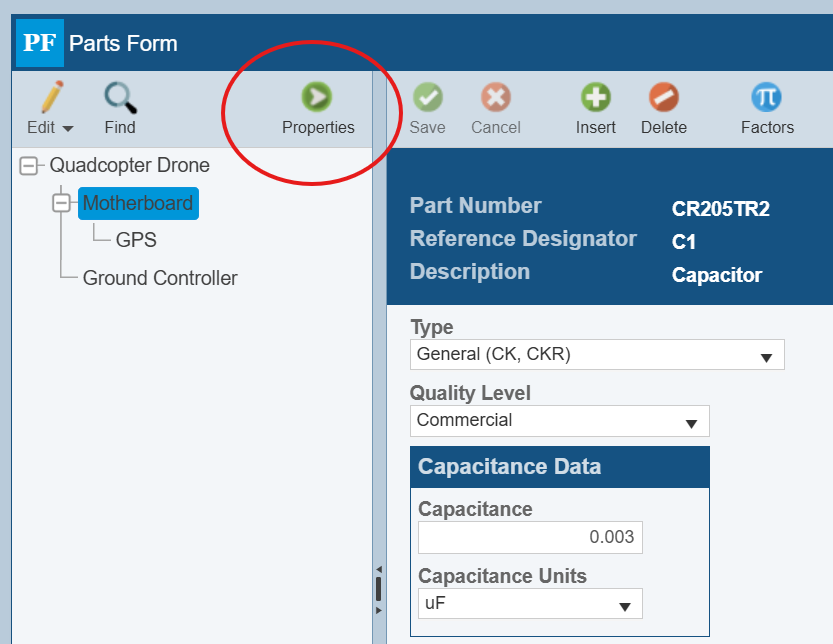Image resolution: width=833 pixels, height=644 pixels.
Task: Select the Quadcopter Drone root item
Action: coord(130,165)
